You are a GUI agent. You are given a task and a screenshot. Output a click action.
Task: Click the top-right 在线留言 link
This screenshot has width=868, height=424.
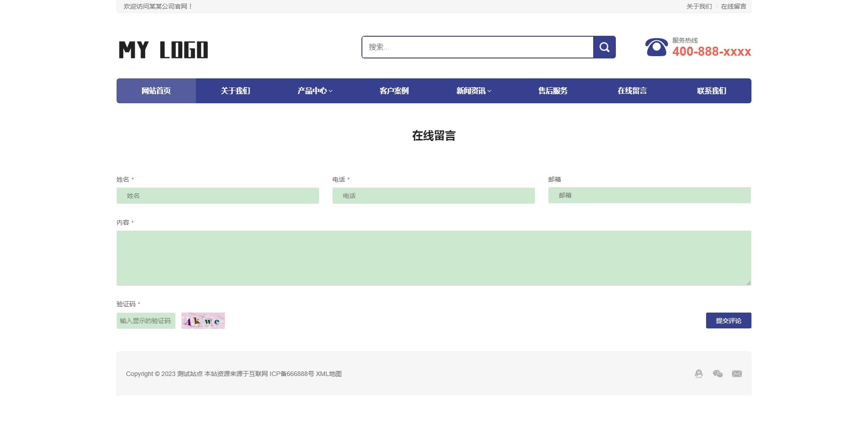point(733,6)
